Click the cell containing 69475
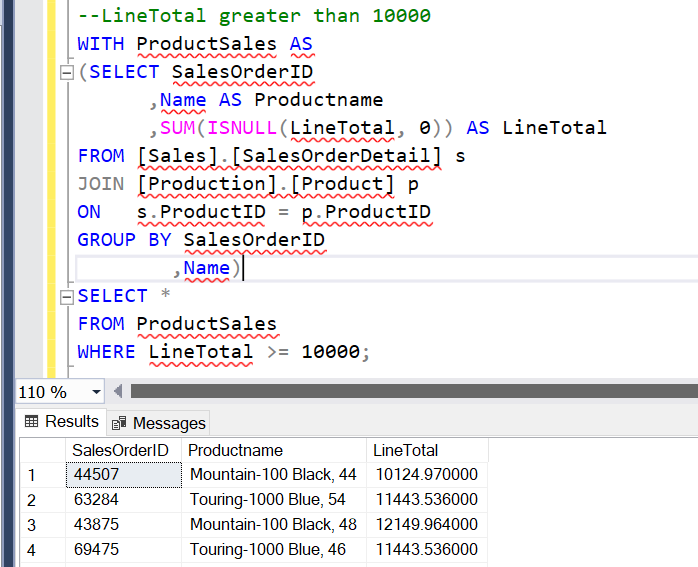Image resolution: width=698 pixels, height=567 pixels. click(x=123, y=549)
